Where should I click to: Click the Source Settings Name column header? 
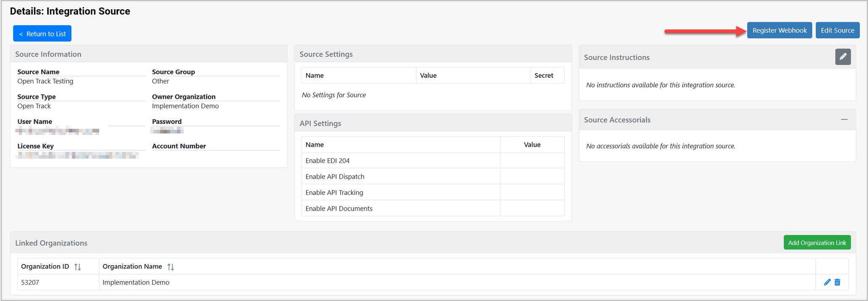[359, 75]
